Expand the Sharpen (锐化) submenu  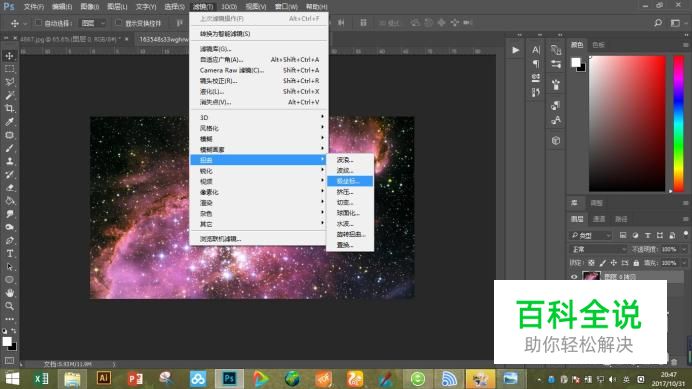pos(259,171)
